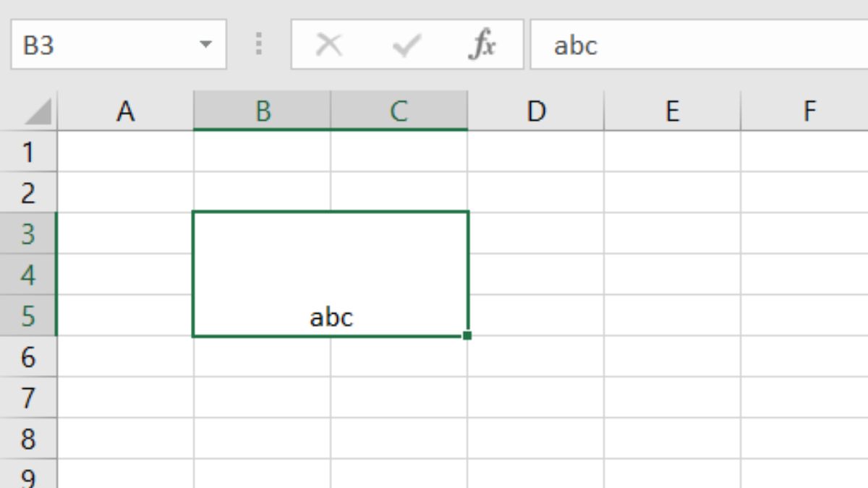Select column B header

point(263,111)
